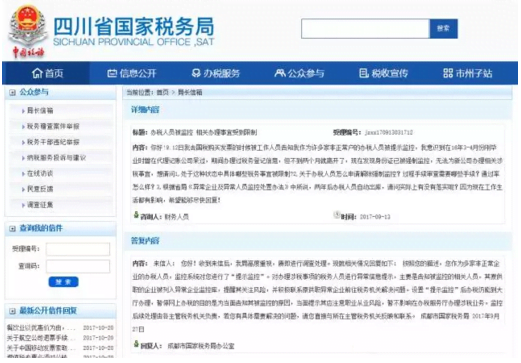This screenshot has width=521, height=363.
Task: Click the house icon beside 首页
Action: coord(37,73)
